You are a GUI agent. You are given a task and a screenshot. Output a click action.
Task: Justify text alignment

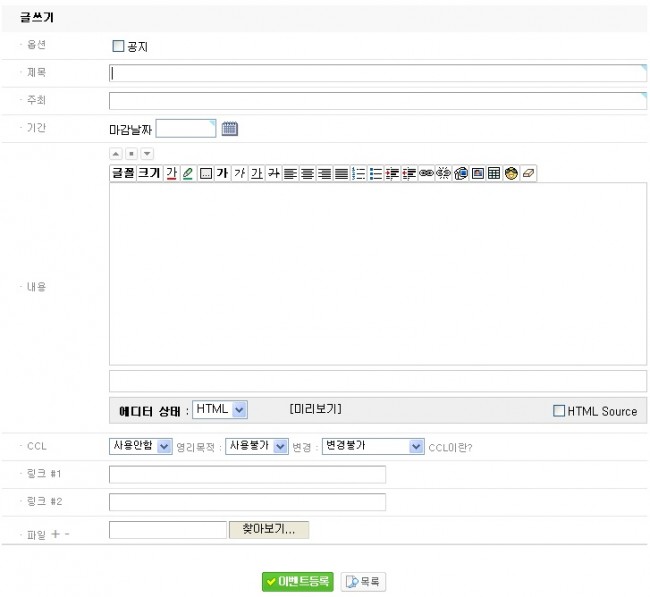tap(341, 173)
